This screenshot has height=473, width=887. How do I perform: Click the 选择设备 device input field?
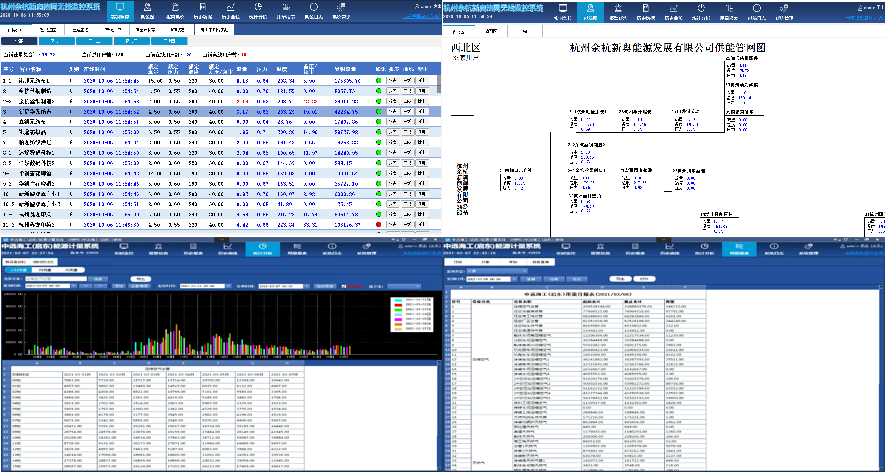coord(56,279)
